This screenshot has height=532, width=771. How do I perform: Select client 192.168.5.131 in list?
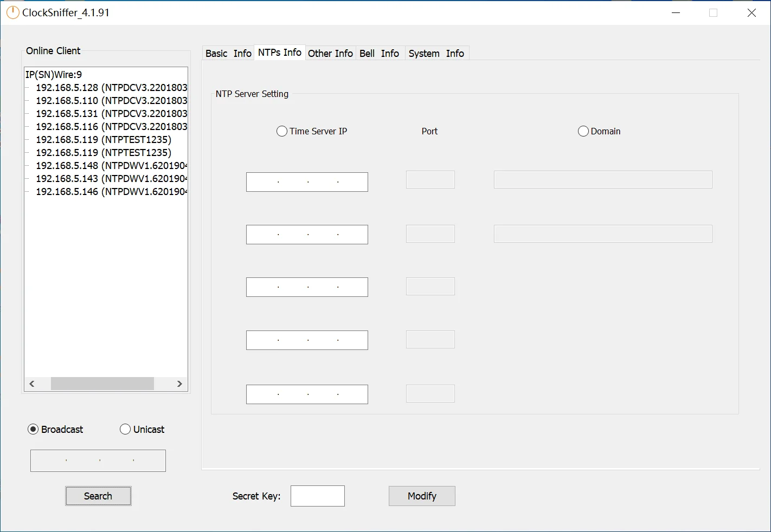(x=111, y=114)
